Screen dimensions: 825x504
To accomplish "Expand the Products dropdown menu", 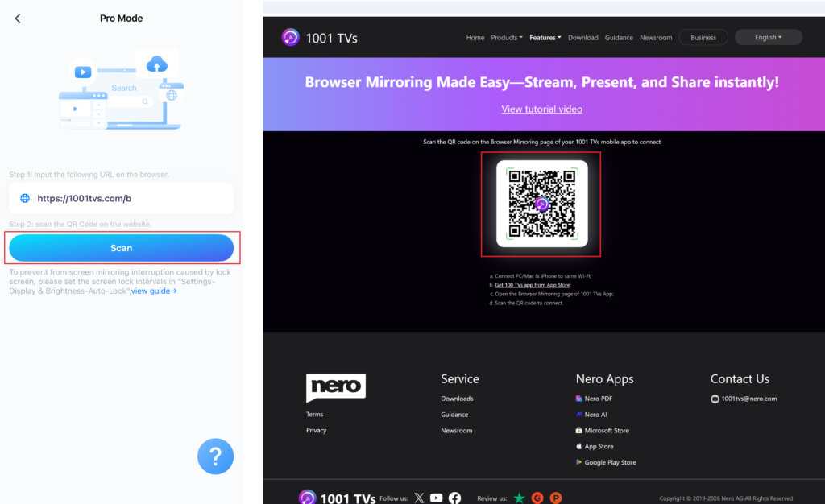I will pos(507,38).
